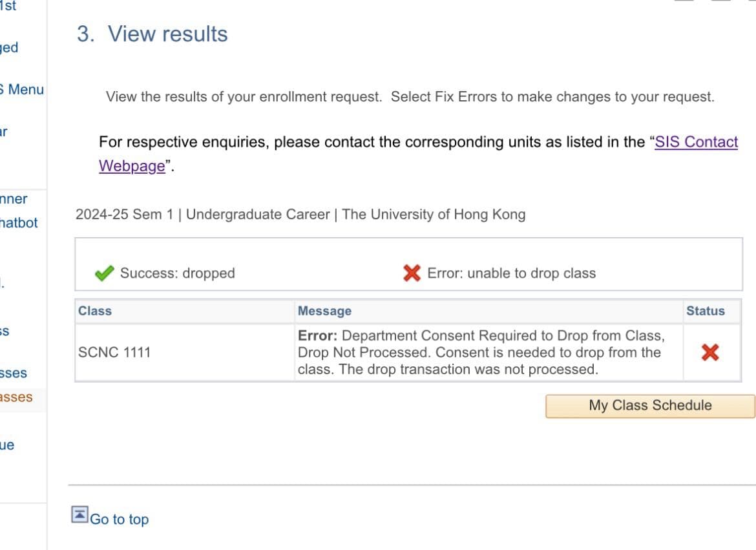Click the sidebar item ending in 'ue'
The height and width of the screenshot is (550, 756).
coord(7,445)
